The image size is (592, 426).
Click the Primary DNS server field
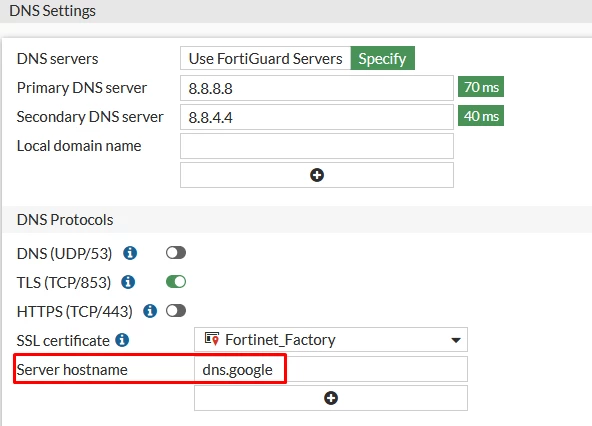pos(317,88)
